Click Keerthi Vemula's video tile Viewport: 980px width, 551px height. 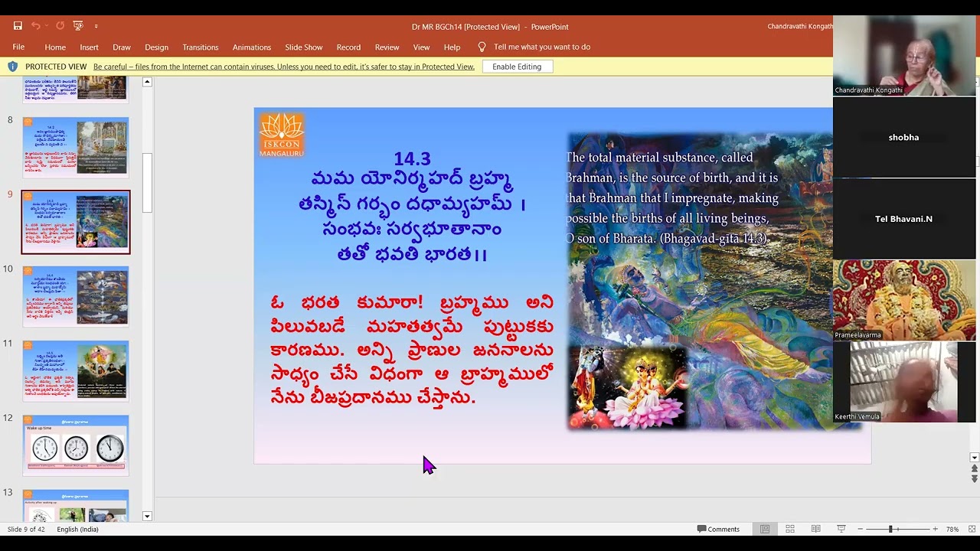904,382
